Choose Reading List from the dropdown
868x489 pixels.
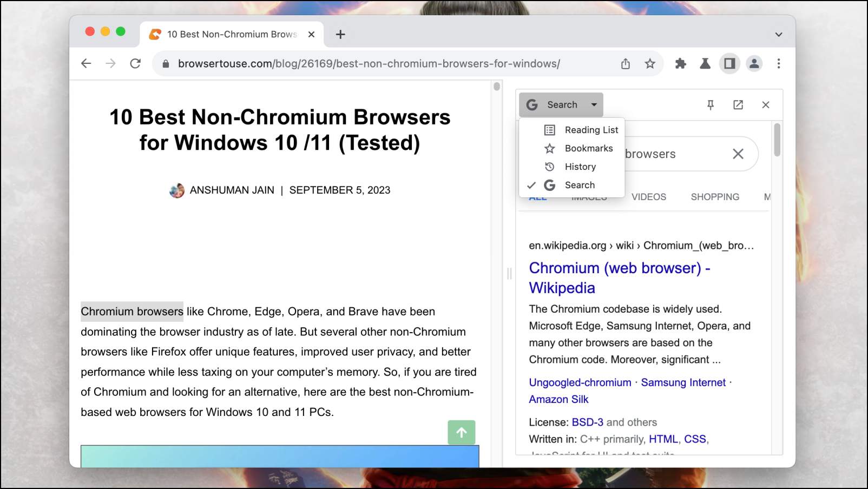click(572, 130)
